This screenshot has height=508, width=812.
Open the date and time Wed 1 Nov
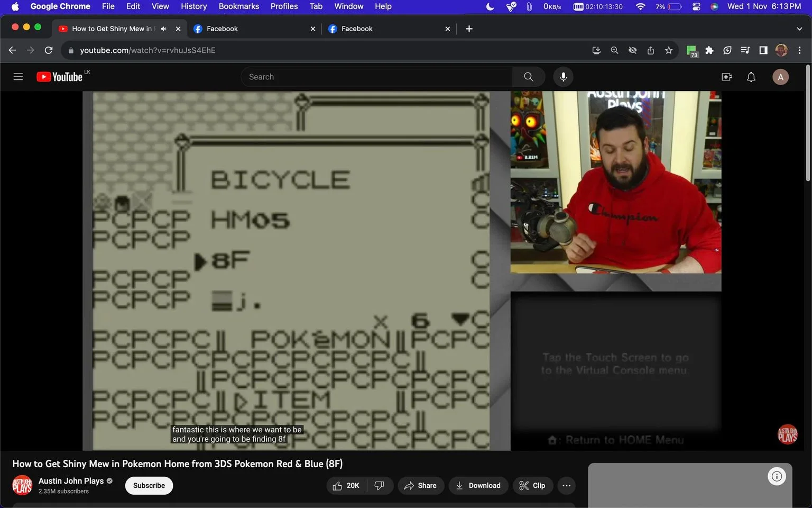click(764, 6)
